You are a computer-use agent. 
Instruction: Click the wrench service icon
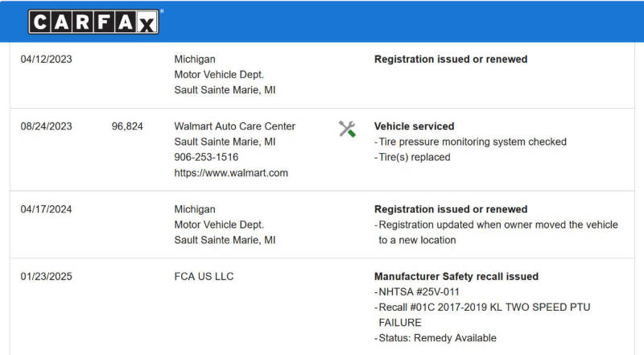[x=347, y=129]
